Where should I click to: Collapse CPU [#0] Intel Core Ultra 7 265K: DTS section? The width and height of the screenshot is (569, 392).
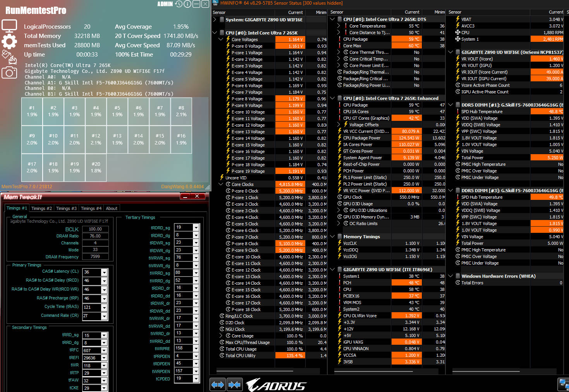[332, 19]
